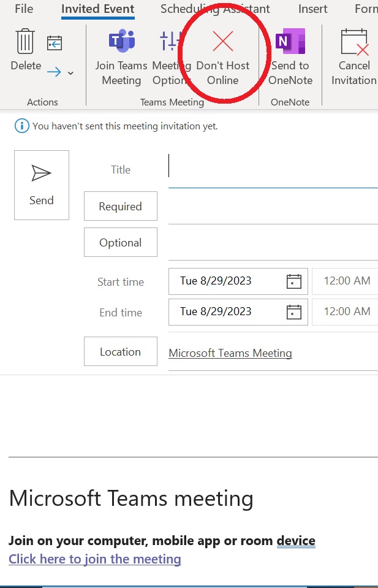This screenshot has height=588, width=378.
Task: Open the Insert ribbon tab
Action: 313,9
